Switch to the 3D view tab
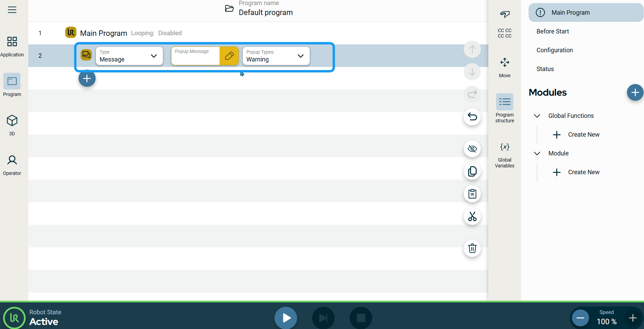The width and height of the screenshot is (644, 329). coord(12,125)
